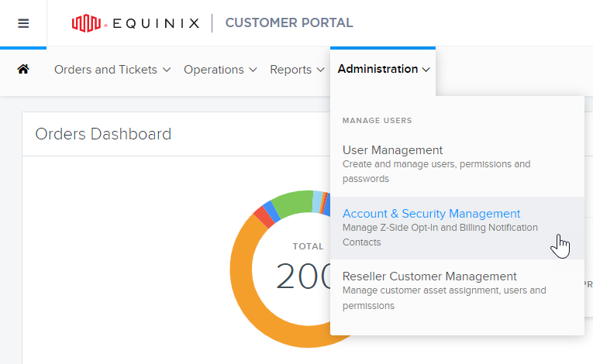This screenshot has height=364, width=593.
Task: Select the light blue donut chart segment
Action: click(317, 202)
